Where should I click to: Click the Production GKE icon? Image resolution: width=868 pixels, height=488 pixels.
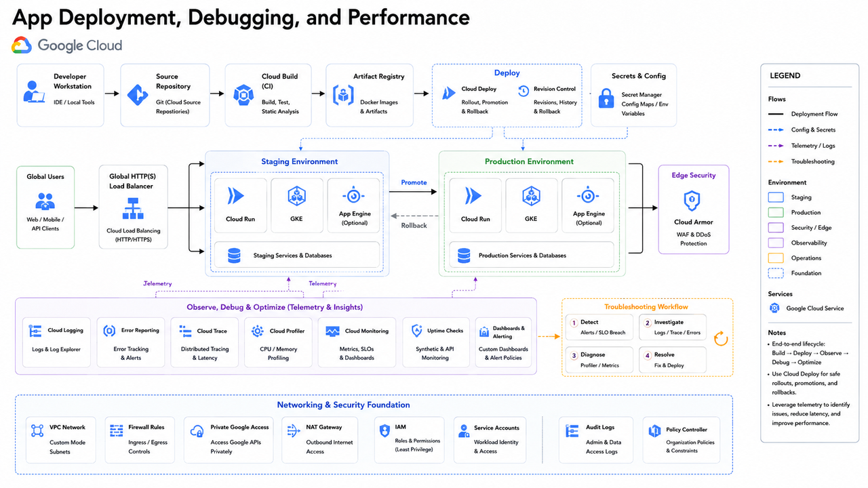[531, 197]
